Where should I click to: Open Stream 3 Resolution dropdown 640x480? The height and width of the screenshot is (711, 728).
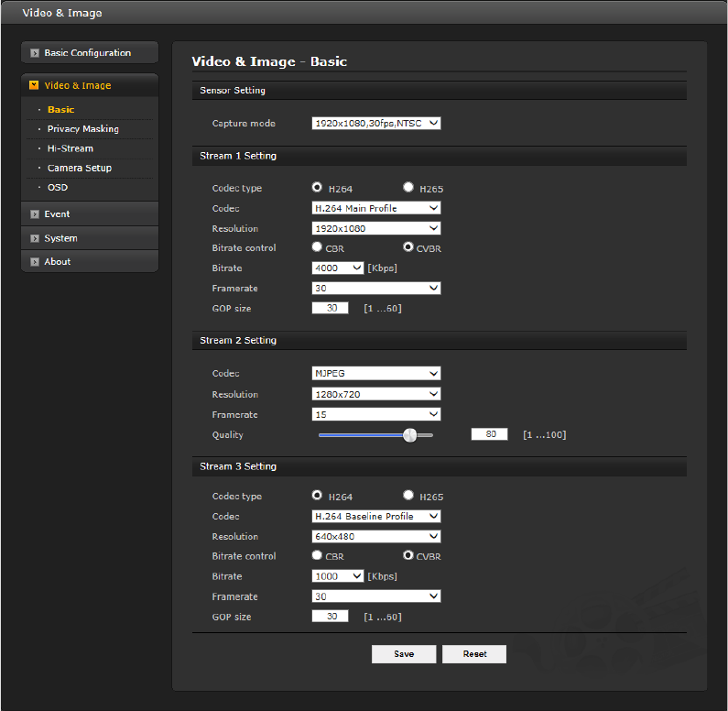[376, 536]
